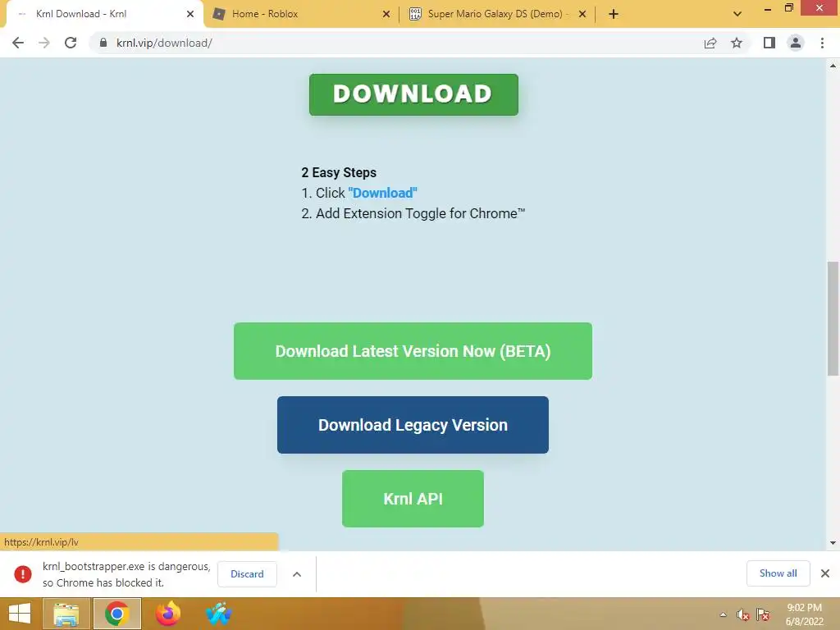The image size is (840, 630).
Task: Open the blue W app on taskbar
Action: [x=218, y=614]
